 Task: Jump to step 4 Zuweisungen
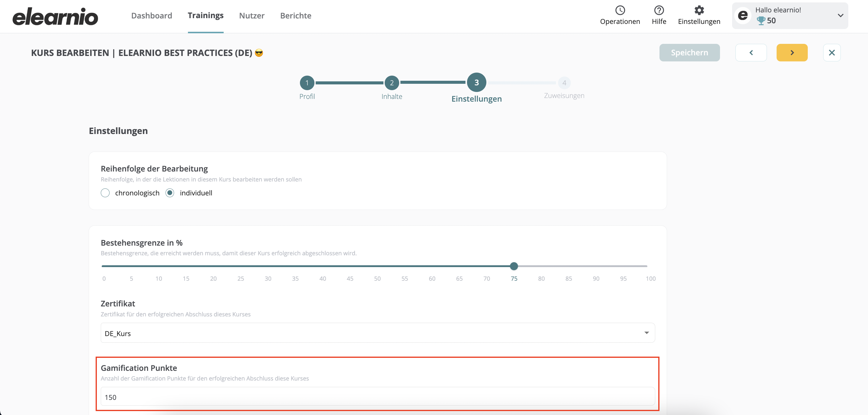pos(564,83)
